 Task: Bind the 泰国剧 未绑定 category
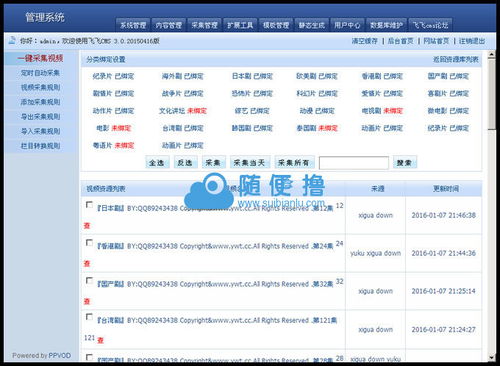point(317,128)
